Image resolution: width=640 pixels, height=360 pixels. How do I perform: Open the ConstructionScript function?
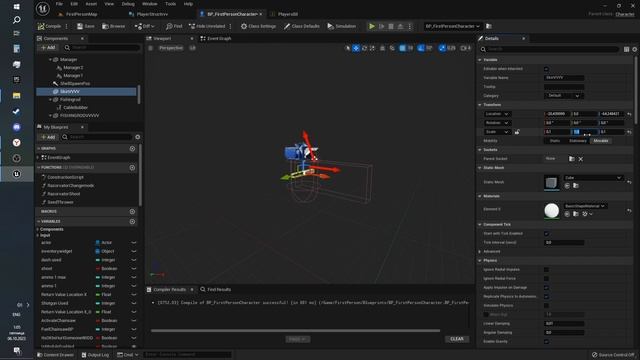(65, 177)
